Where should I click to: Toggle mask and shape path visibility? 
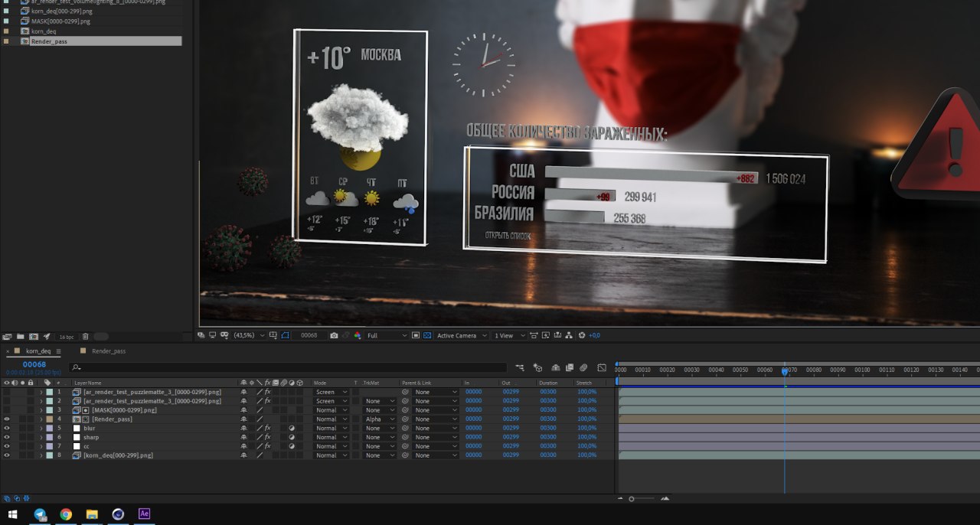286,335
